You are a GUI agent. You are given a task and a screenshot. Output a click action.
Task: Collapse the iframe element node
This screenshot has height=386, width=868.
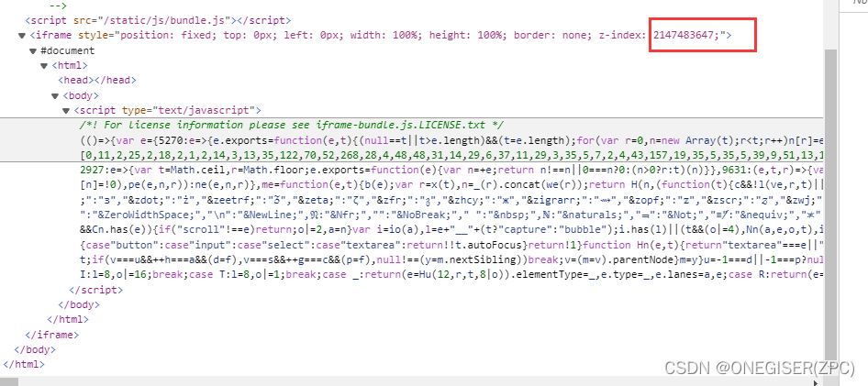point(22,36)
